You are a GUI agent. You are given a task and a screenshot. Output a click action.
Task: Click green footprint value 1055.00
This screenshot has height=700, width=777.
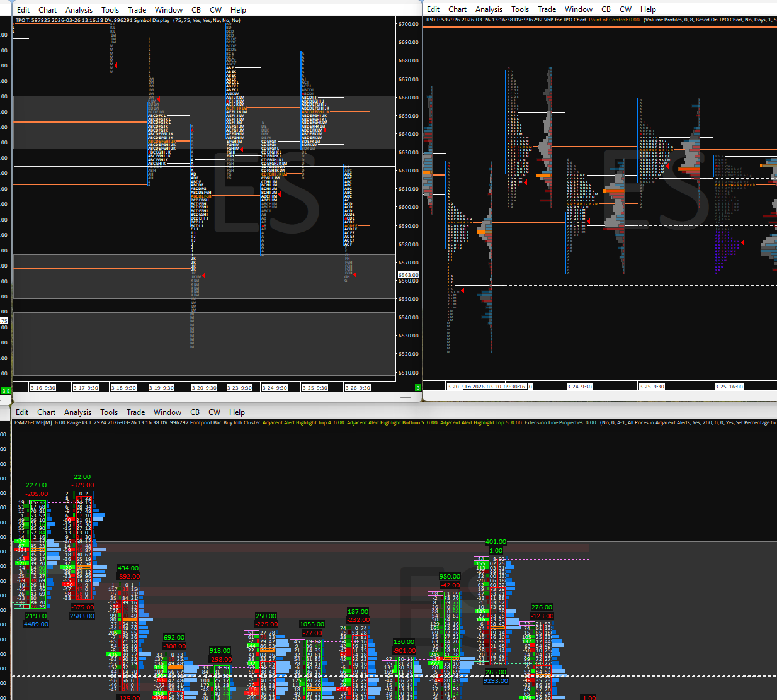click(312, 624)
